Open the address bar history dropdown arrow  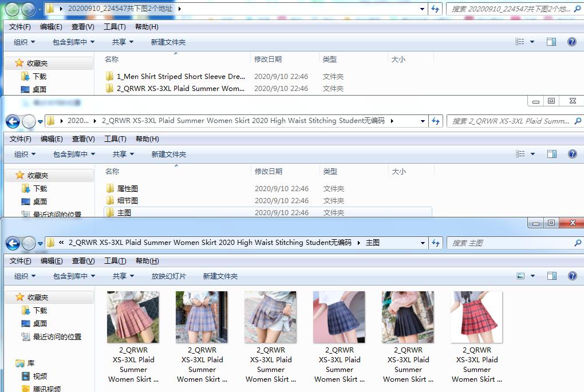[x=422, y=243]
